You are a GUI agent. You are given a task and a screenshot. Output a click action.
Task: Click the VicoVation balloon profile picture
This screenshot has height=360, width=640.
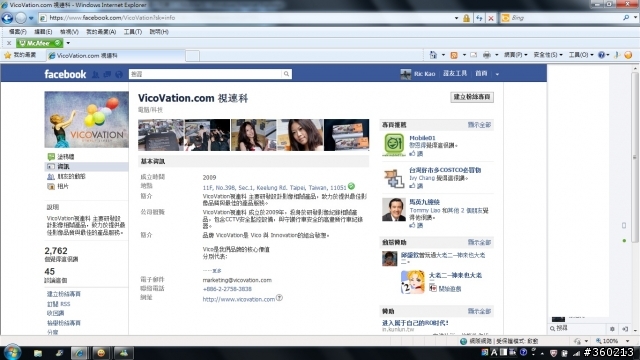(x=87, y=120)
